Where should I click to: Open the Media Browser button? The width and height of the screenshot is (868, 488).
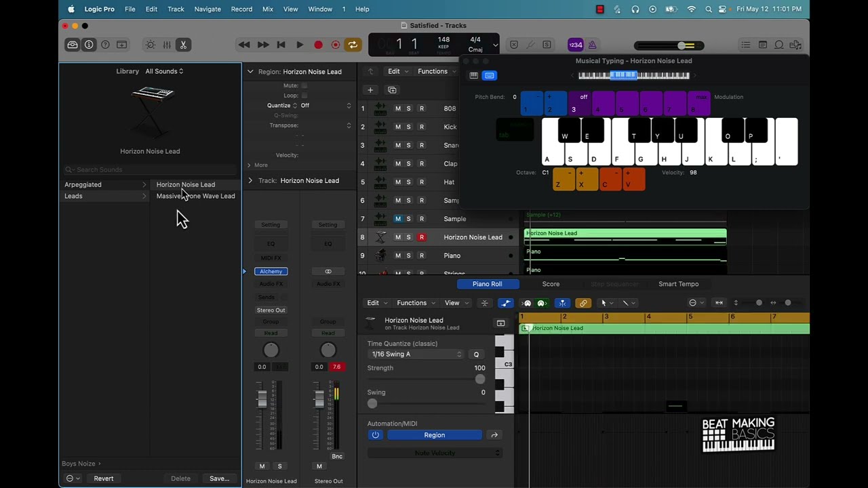[x=795, y=45]
